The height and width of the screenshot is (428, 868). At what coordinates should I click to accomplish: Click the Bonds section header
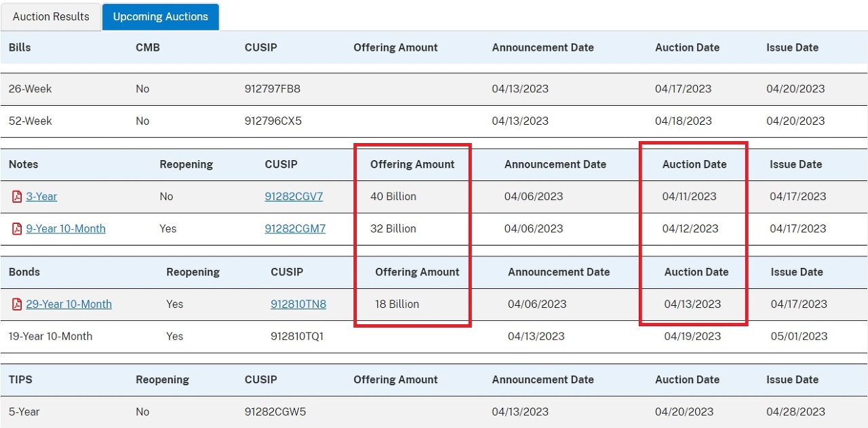(x=24, y=272)
